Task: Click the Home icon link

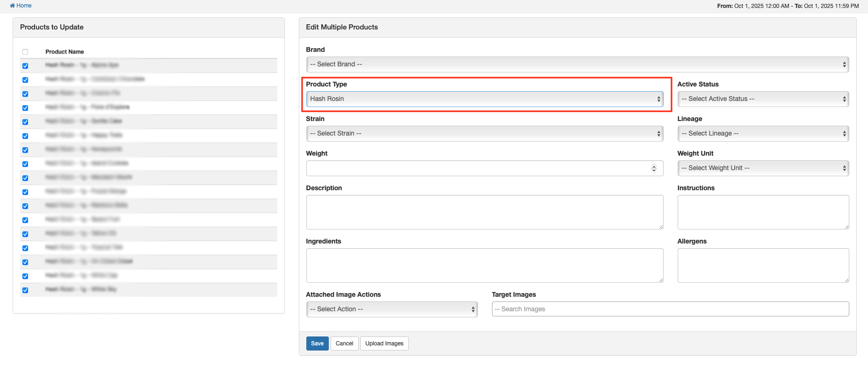Action: click(x=21, y=6)
